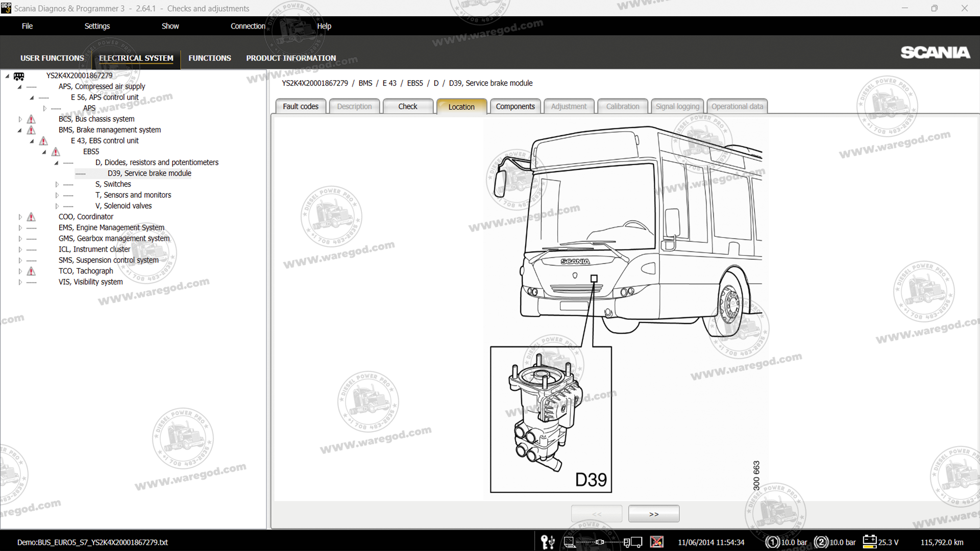Collapse the BMS, Brake management system node

[x=20, y=130]
